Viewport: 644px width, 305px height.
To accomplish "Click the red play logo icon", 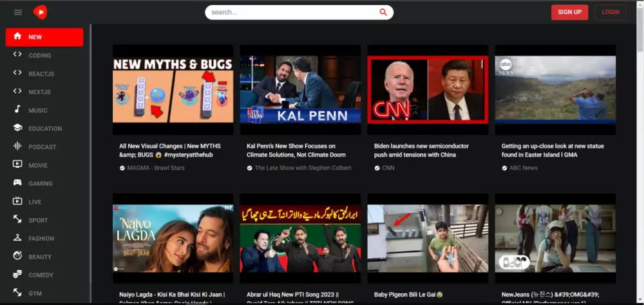I will click(x=40, y=12).
